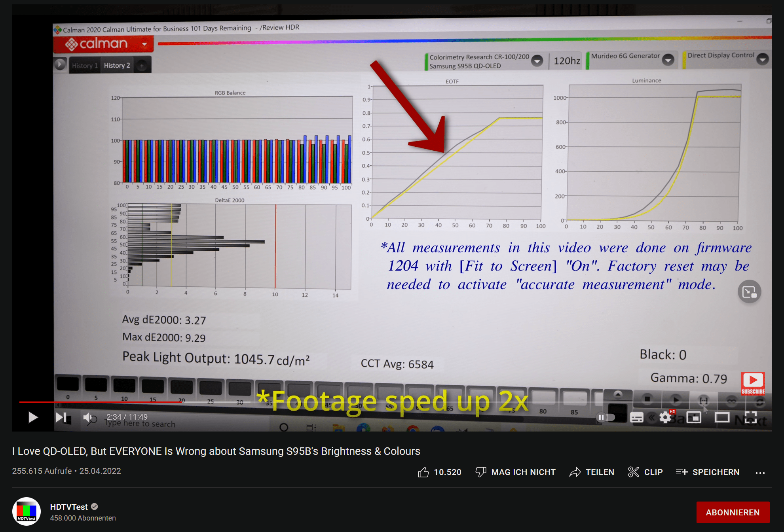784x532 pixels.
Task: Click the video title about Samsung S95B
Action: click(216, 451)
